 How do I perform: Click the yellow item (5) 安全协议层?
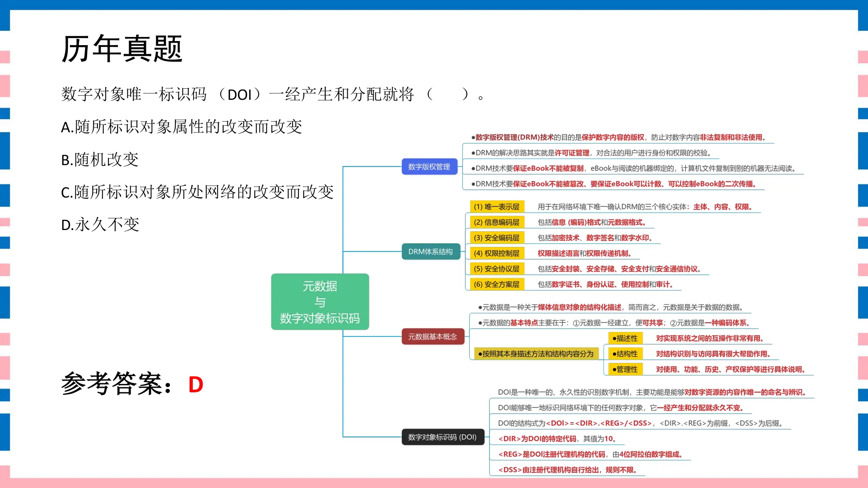coord(497,269)
